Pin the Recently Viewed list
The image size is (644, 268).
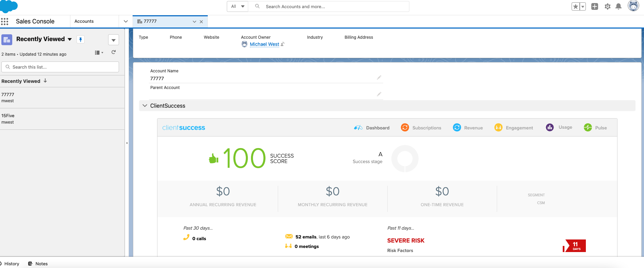[81, 39]
